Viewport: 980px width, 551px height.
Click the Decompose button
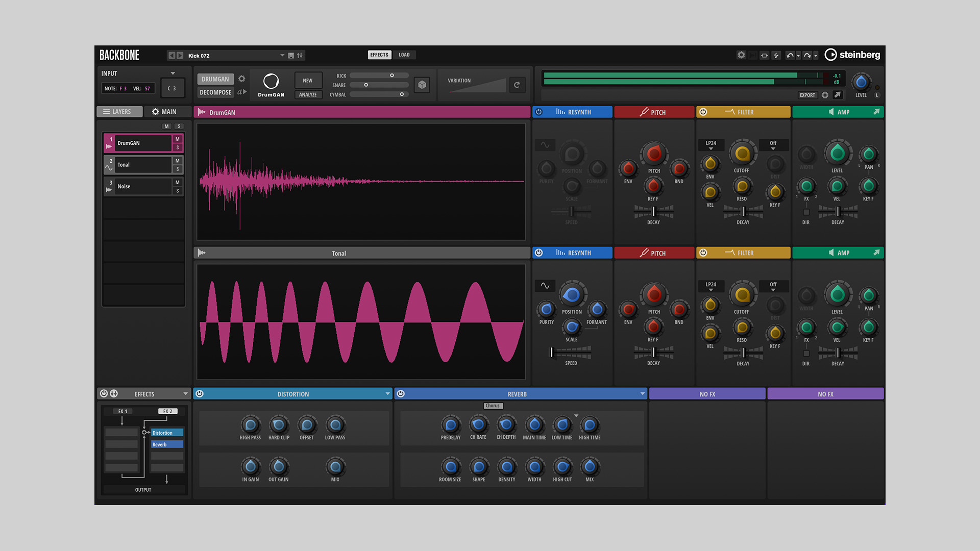[215, 92]
